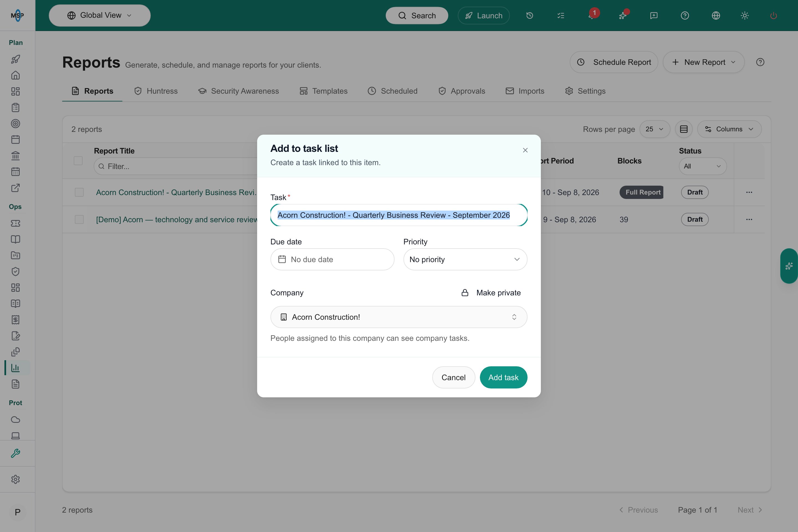798x532 pixels.
Task: Click the help question mark in the top bar
Action: click(x=685, y=16)
